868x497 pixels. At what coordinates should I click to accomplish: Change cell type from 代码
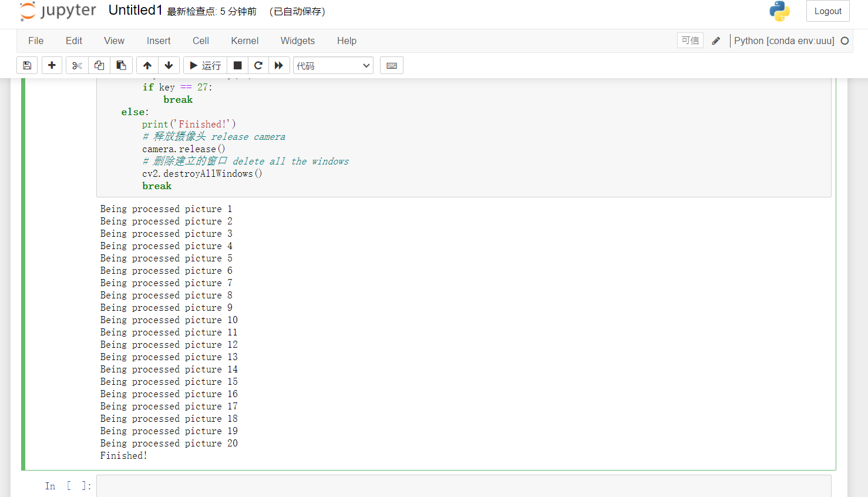[x=333, y=65]
